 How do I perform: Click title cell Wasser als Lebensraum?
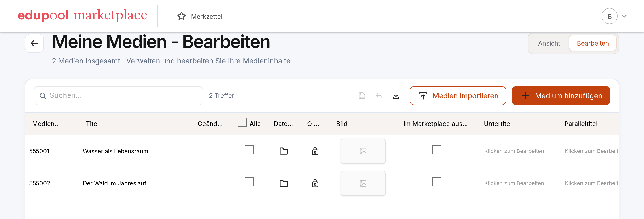point(115,151)
